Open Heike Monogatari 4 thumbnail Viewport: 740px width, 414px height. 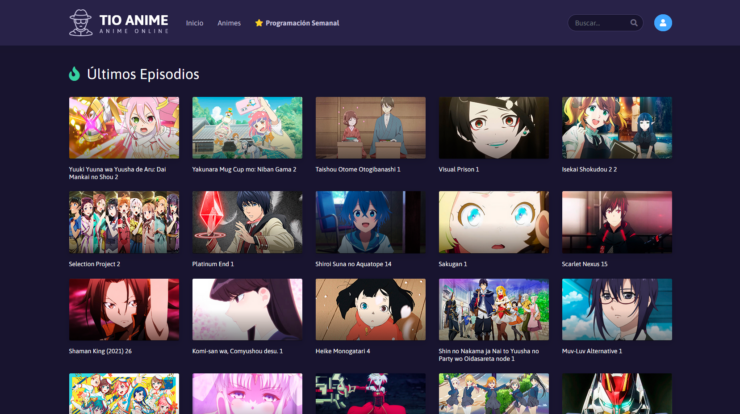[x=370, y=309]
